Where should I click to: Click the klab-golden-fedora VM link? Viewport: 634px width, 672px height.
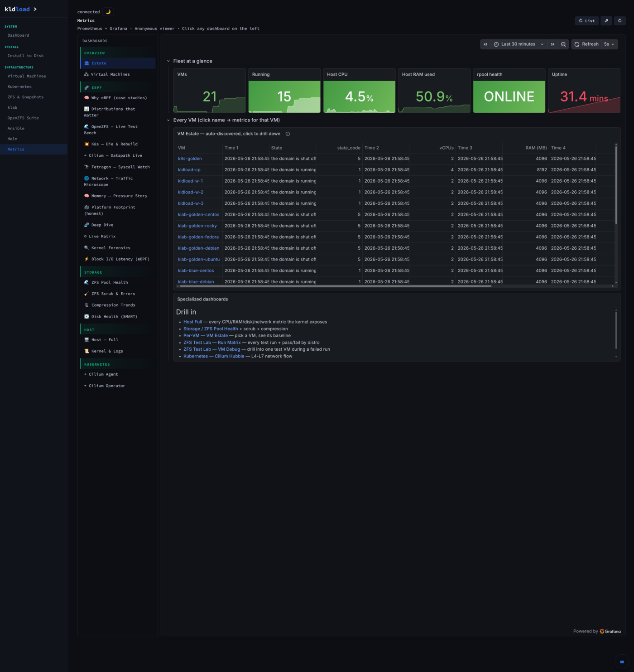point(198,237)
